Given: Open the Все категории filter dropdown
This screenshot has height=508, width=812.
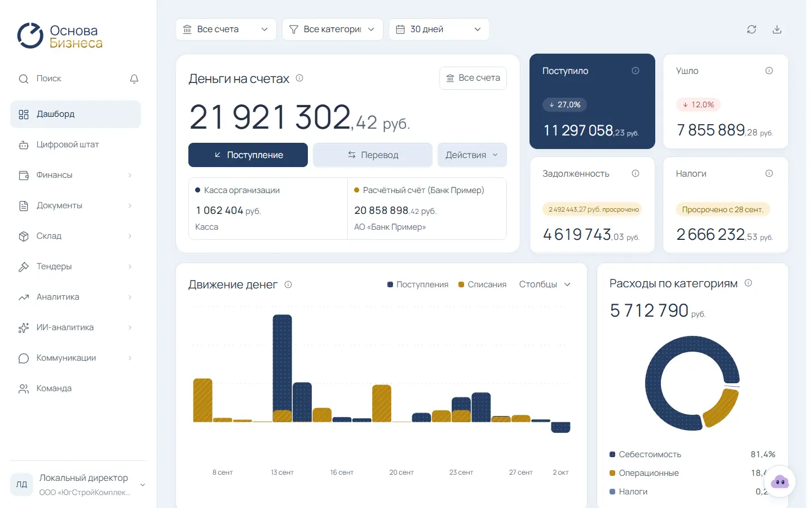Looking at the screenshot, I should click(332, 29).
